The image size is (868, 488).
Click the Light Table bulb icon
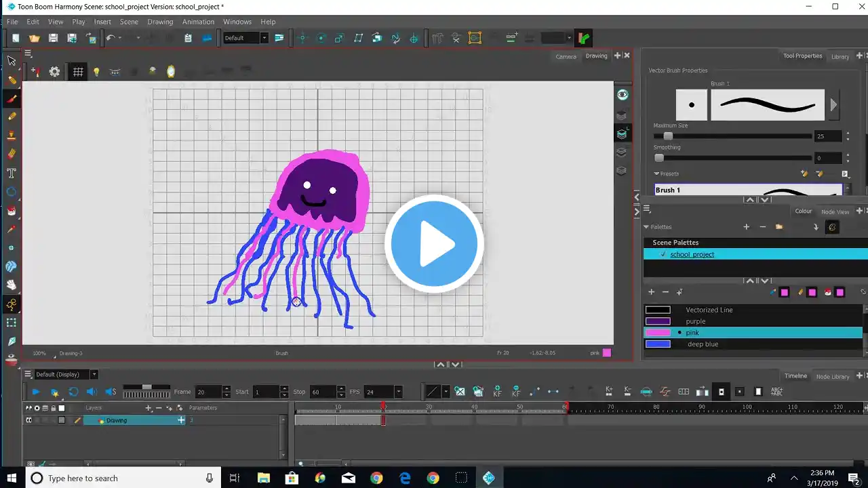(96, 72)
